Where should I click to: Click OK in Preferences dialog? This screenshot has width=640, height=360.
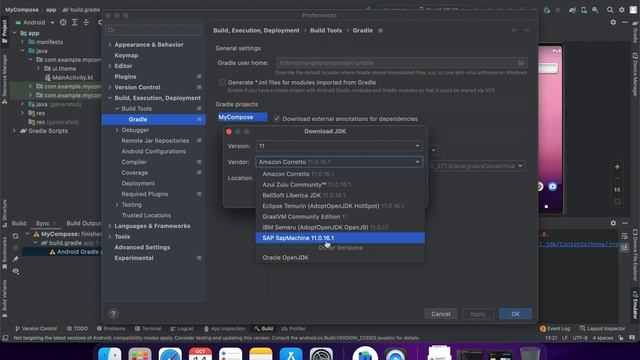point(516,314)
